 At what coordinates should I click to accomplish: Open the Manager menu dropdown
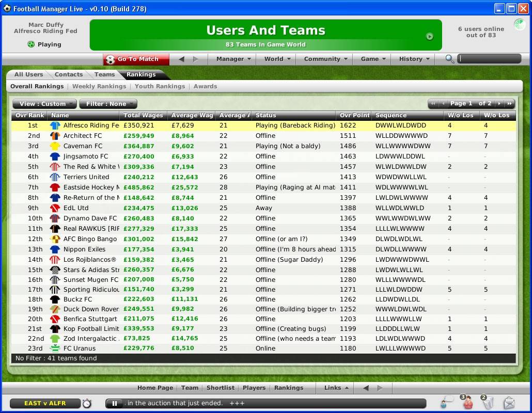coord(233,59)
